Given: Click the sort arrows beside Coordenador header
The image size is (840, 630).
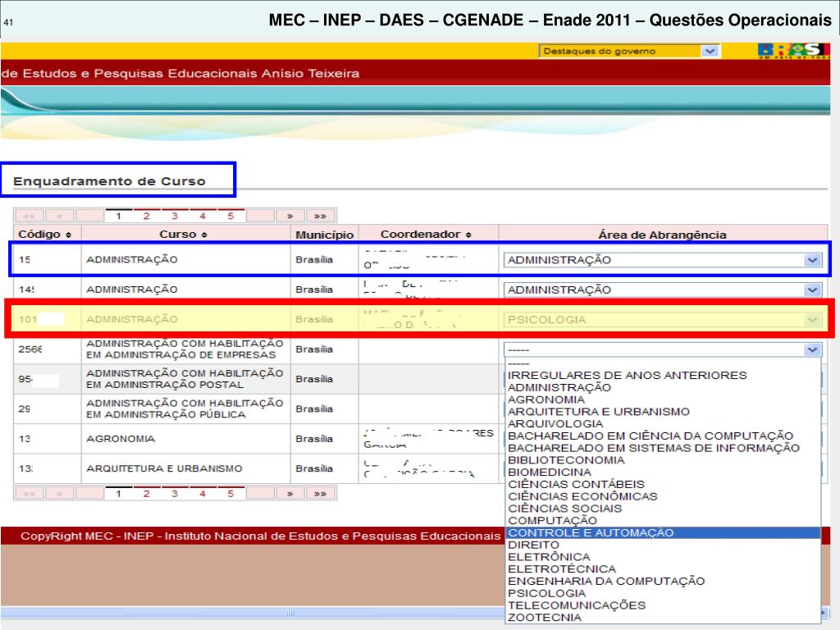Looking at the screenshot, I should (468, 235).
